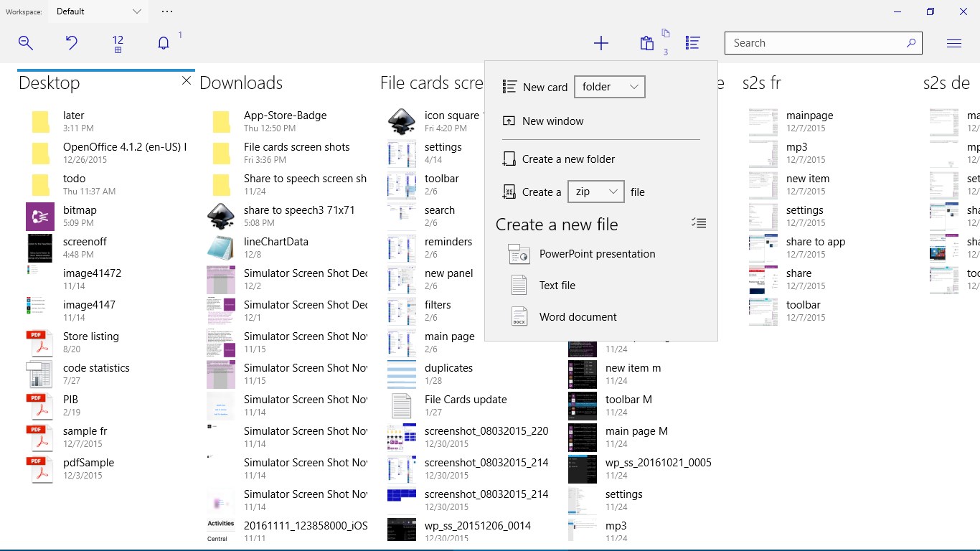Screen dimensions: 980x551
Task: Select the s2s fr card title
Action: tap(762, 83)
